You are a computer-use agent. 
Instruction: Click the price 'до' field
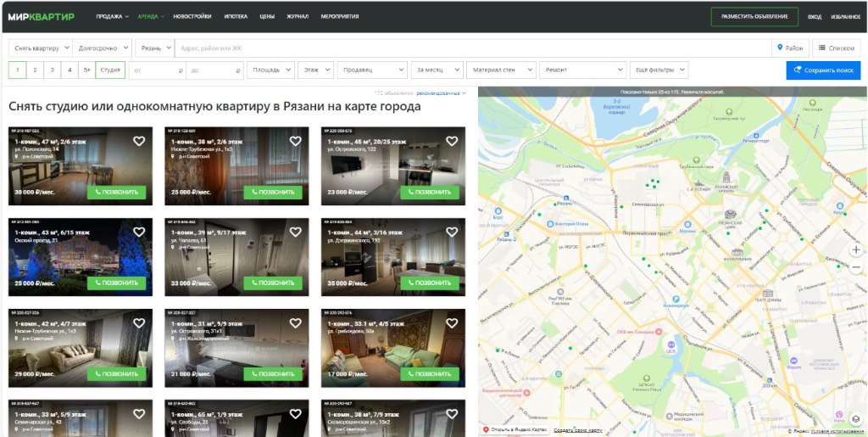click(x=215, y=70)
